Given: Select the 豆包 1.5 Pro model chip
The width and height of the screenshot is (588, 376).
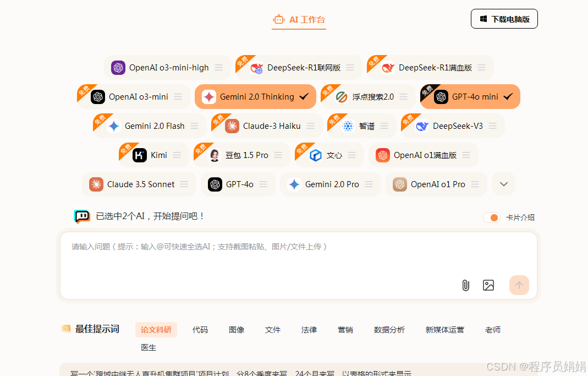Looking at the screenshot, I should click(x=242, y=155).
